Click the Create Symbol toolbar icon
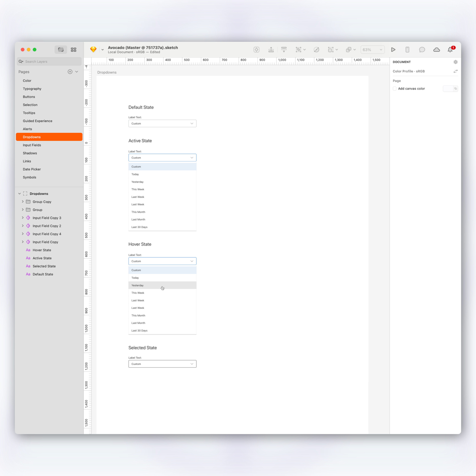 256,50
